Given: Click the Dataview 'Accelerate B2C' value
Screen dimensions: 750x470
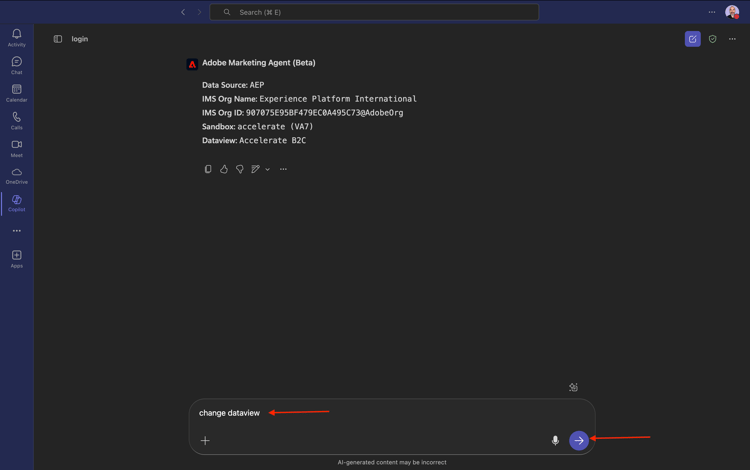Looking at the screenshot, I should pyautogui.click(x=272, y=141).
